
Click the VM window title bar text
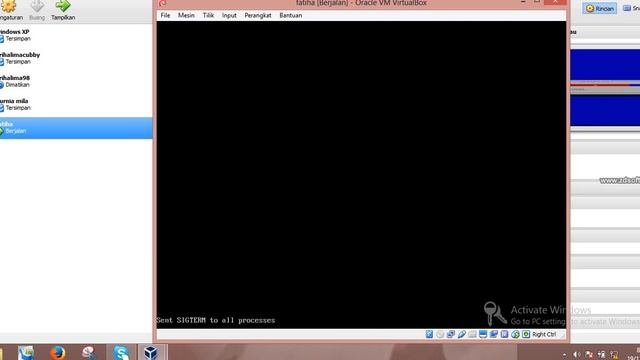[x=361, y=3]
